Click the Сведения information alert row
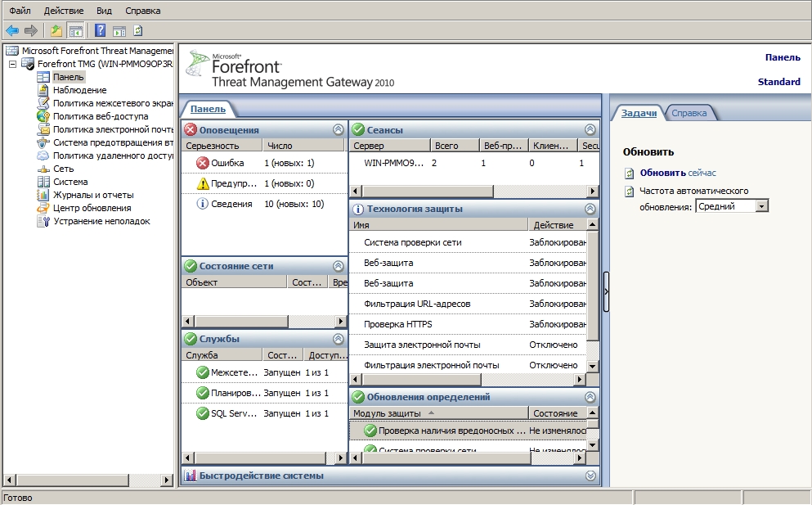Screen dimensions: 812x505 265,204
